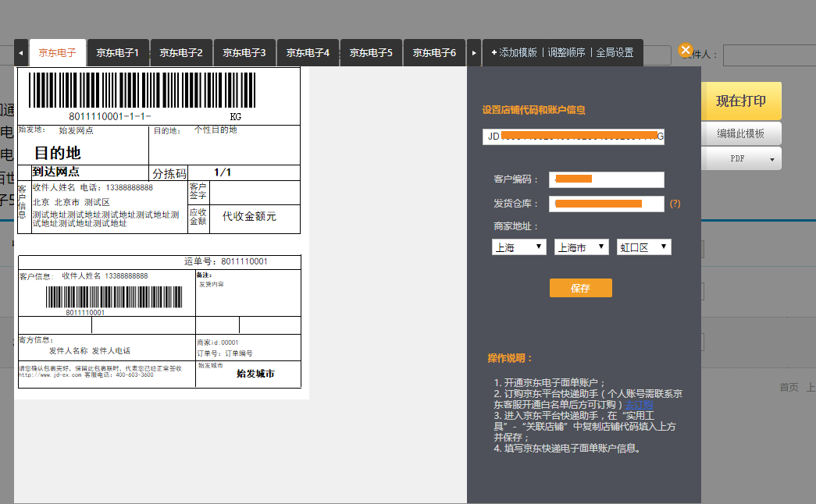Click 添加模版 to add template
The width and height of the screenshot is (816, 504).
pos(515,53)
